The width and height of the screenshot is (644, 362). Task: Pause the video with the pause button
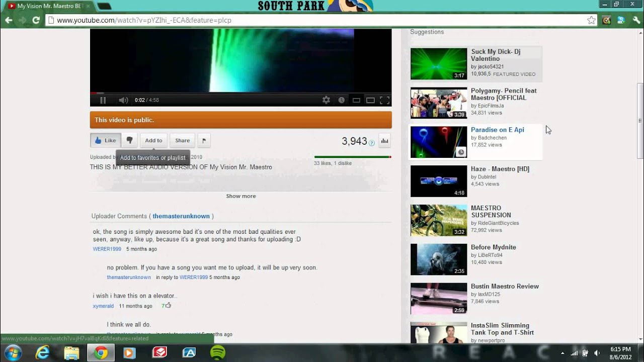[103, 100]
